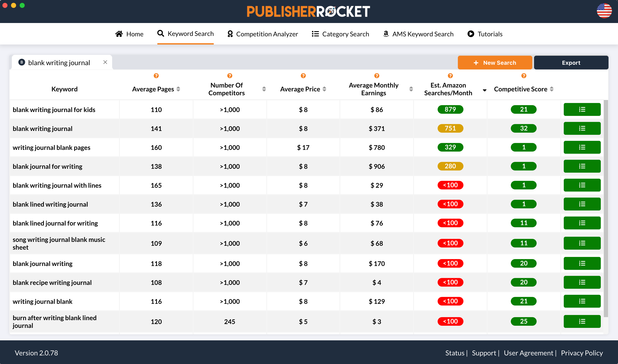Sort by Average Price column arrows
The height and width of the screenshot is (364, 618).
[324, 89]
